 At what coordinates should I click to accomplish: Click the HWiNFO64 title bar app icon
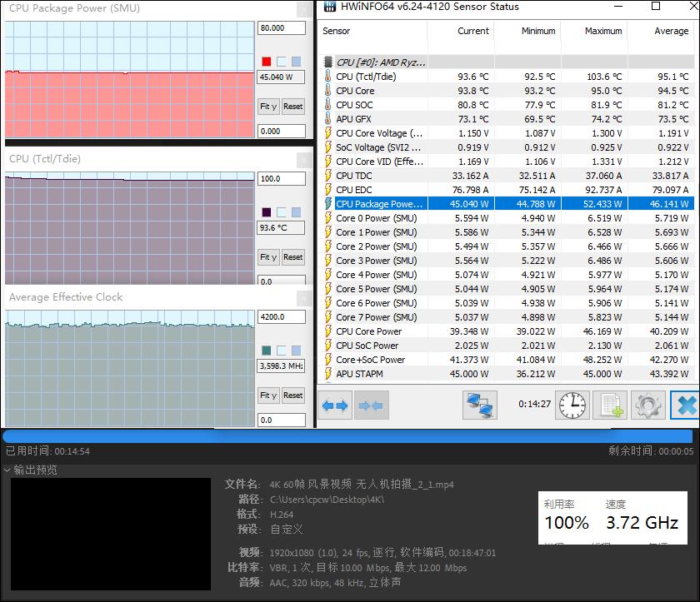(x=330, y=7)
